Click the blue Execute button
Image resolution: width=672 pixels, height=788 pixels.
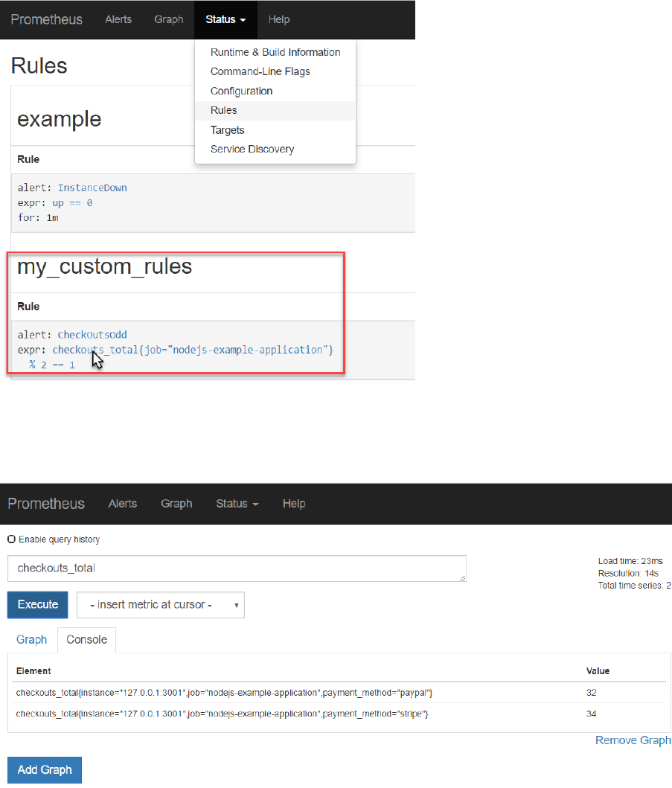click(38, 604)
